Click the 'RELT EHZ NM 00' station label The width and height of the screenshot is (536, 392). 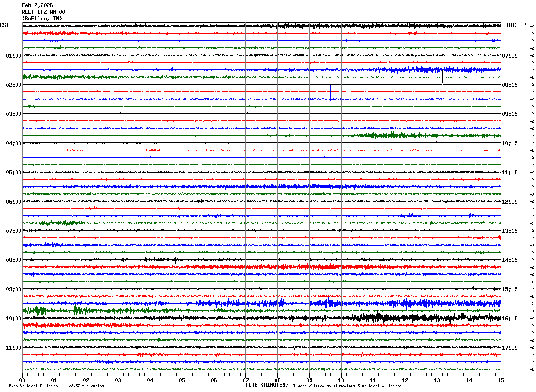43,12
